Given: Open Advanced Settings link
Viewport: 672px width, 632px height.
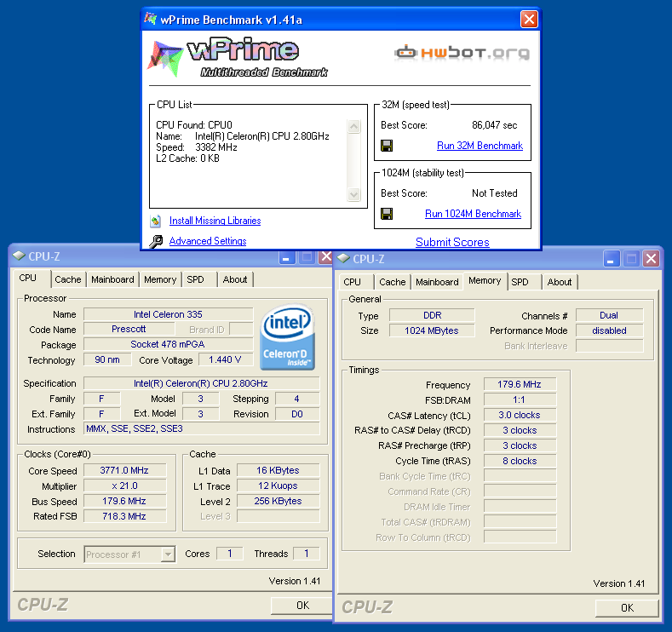Looking at the screenshot, I should (x=208, y=241).
